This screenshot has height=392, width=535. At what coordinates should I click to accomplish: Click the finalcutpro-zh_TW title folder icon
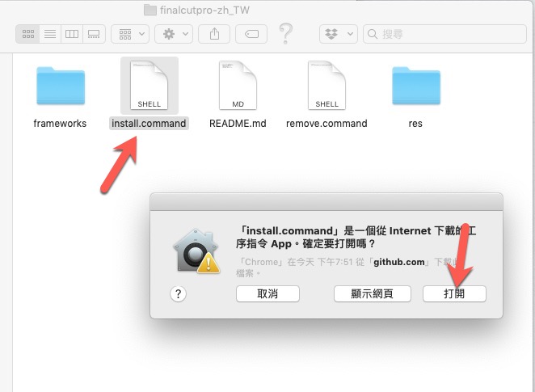click(150, 10)
